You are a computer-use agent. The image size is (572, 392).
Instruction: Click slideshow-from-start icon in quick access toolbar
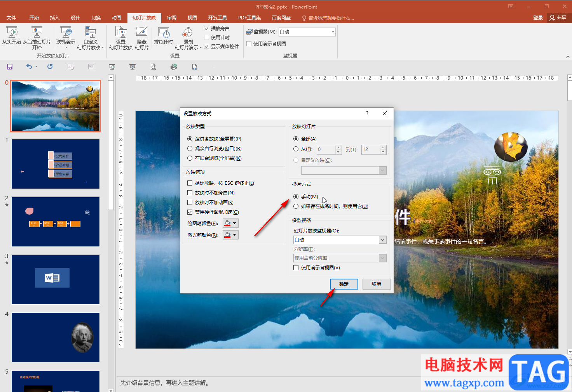[x=112, y=67]
